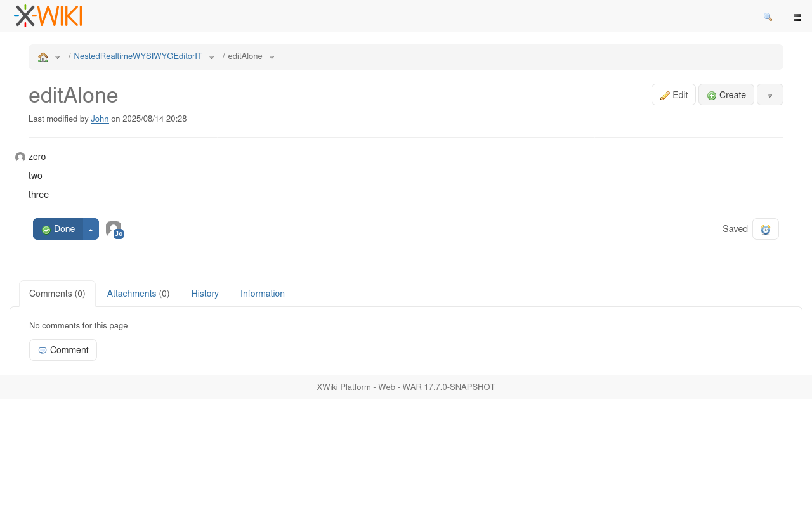Image resolution: width=812 pixels, height=525 pixels.
Task: Switch to the Information tab
Action: pos(263,294)
